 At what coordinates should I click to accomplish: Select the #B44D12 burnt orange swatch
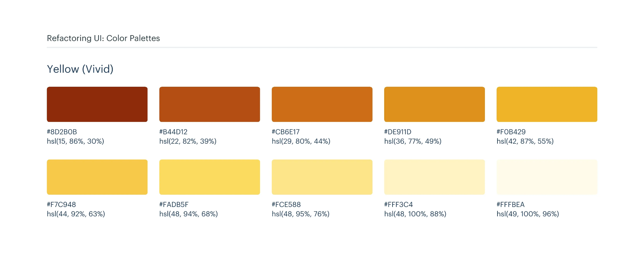(x=209, y=104)
